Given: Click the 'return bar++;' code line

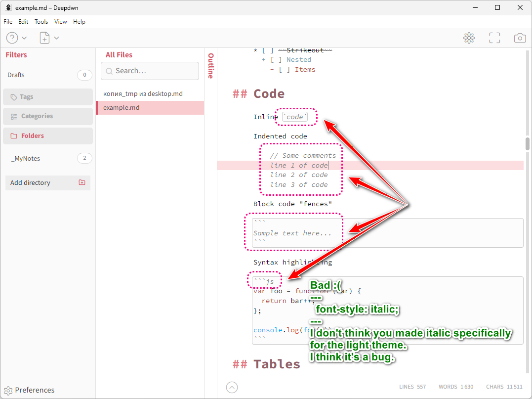Looking at the screenshot, I should click(287, 301).
